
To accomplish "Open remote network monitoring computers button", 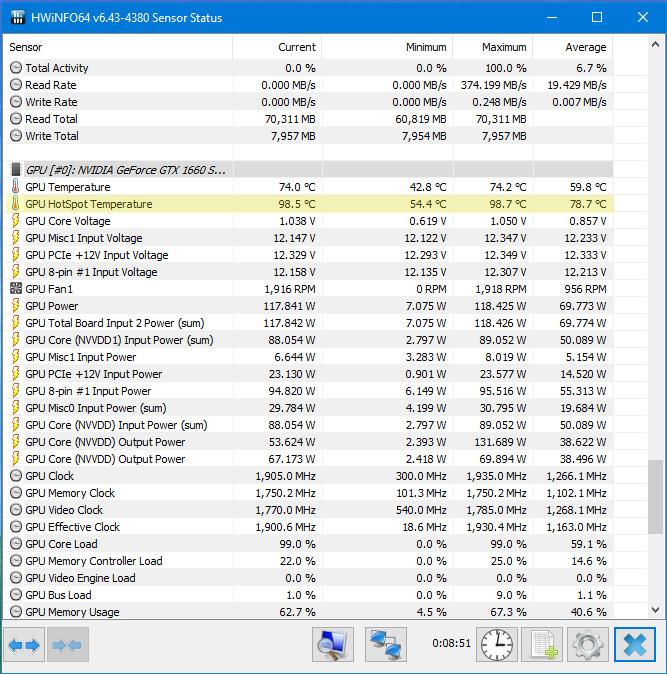I will click(x=386, y=644).
